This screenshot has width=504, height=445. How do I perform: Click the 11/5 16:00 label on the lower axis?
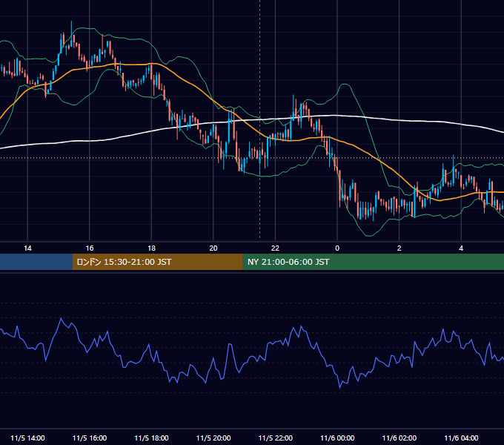pos(90,438)
